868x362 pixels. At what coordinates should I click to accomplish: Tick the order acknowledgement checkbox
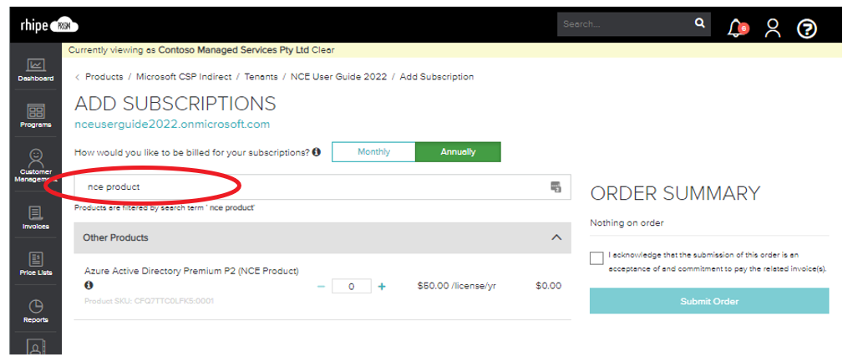coord(596,258)
